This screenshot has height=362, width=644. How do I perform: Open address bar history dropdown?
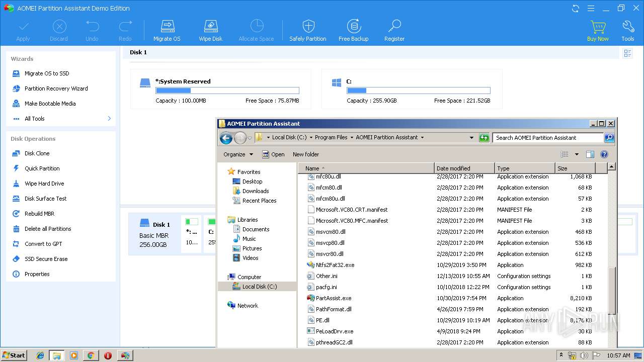pyautogui.click(x=471, y=138)
